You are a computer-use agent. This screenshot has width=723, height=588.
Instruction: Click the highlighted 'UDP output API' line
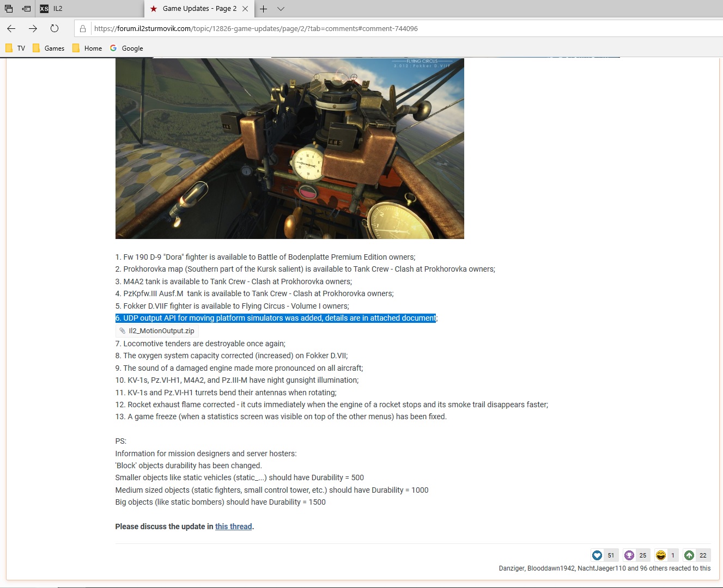point(276,318)
